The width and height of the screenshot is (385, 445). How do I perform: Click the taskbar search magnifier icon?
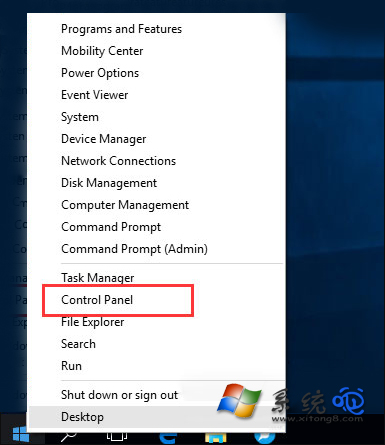click(69, 437)
